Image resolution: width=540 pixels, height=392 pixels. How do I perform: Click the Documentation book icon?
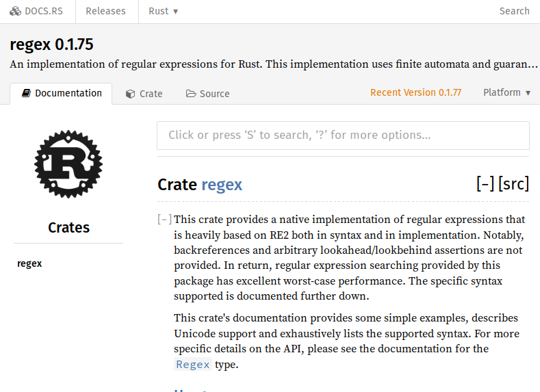[x=26, y=93]
